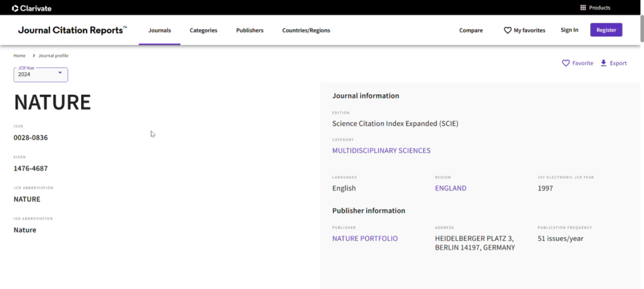Click the My favorites heart icon
Viewport: 644px width, 289px height.
click(x=507, y=30)
